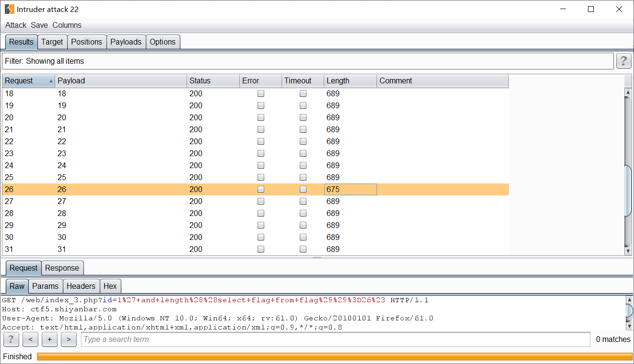The height and width of the screenshot is (364, 634).
Task: Click the plus search options button
Action: (49, 340)
